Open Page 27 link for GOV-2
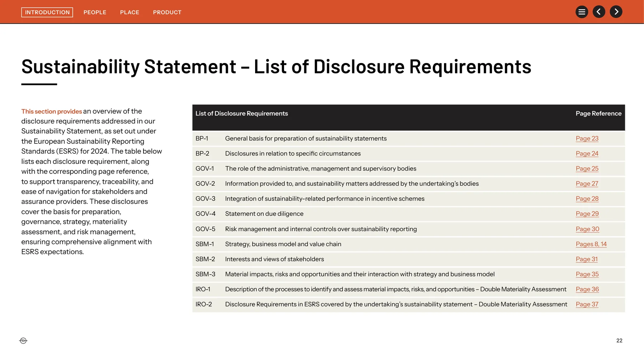Image resolution: width=644 pixels, height=362 pixels. pos(587,184)
